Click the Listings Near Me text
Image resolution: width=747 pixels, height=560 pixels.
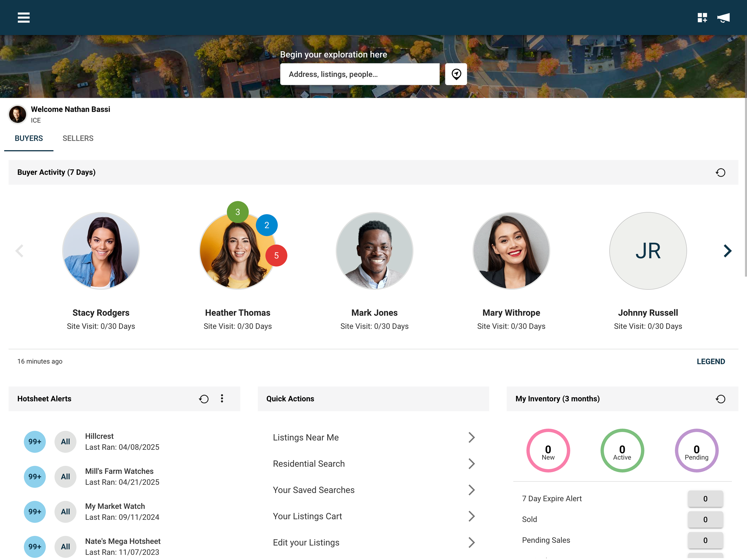coord(306,438)
